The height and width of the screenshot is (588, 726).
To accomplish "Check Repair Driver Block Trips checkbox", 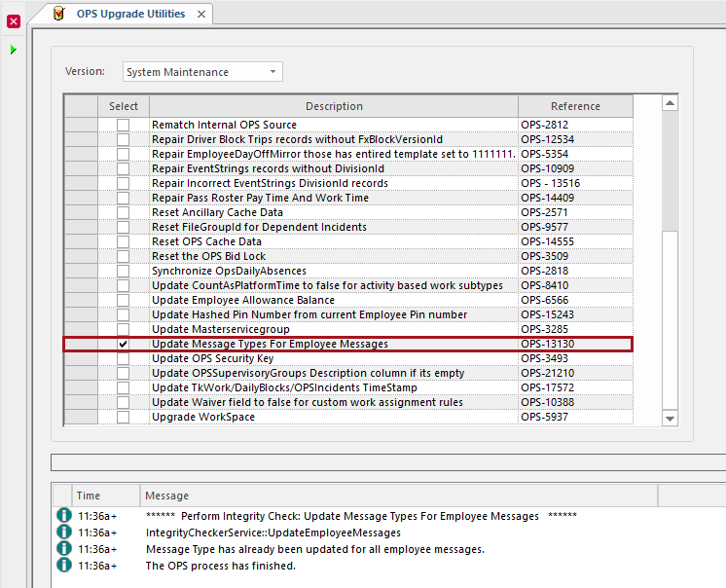I will 124,139.
